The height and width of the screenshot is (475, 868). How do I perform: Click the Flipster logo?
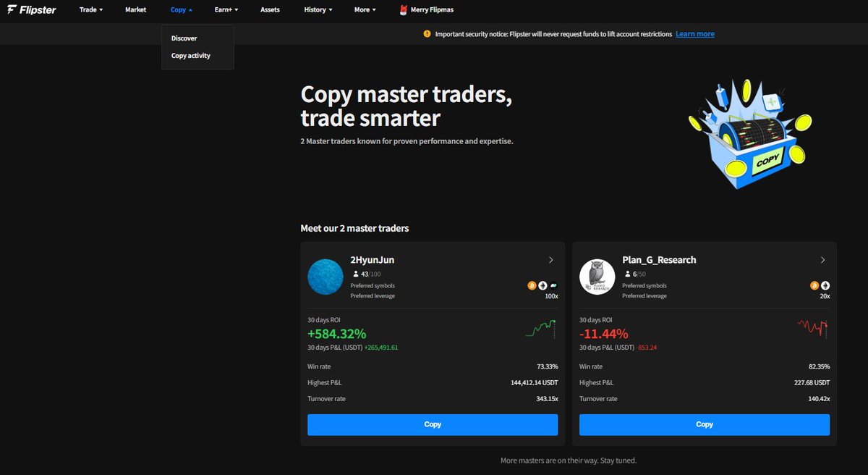31,10
